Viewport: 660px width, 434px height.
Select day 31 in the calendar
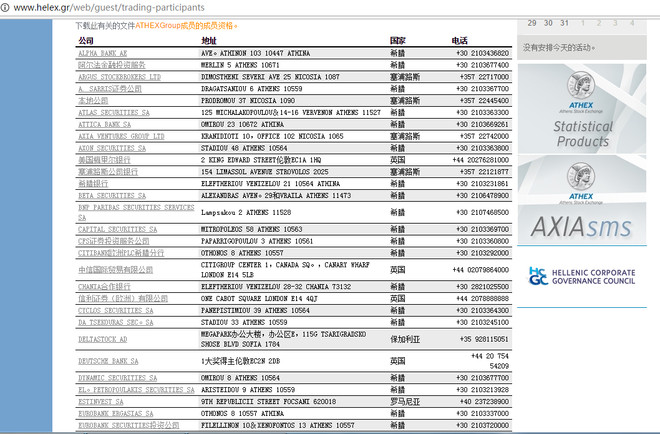pos(564,23)
